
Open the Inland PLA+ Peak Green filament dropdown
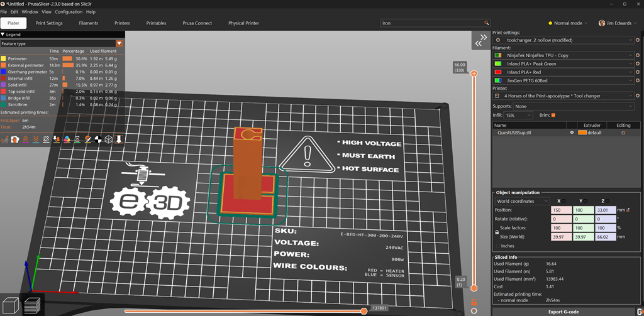tap(563, 63)
